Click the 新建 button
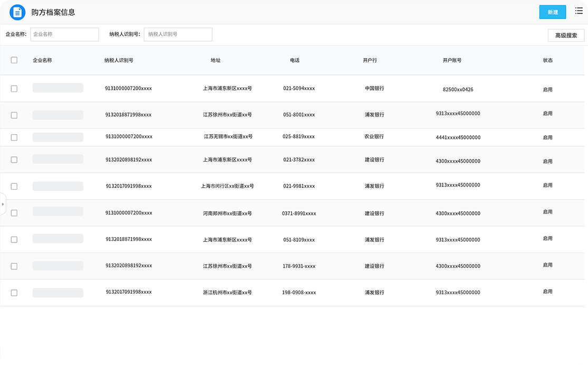Viewport: 588px width, 365px height. pyautogui.click(x=552, y=12)
